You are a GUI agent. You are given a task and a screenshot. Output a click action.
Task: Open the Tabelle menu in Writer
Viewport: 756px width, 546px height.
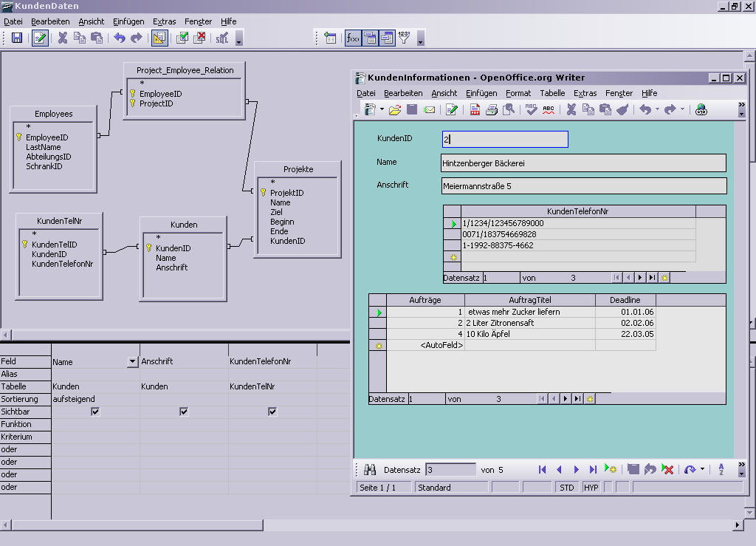point(552,93)
